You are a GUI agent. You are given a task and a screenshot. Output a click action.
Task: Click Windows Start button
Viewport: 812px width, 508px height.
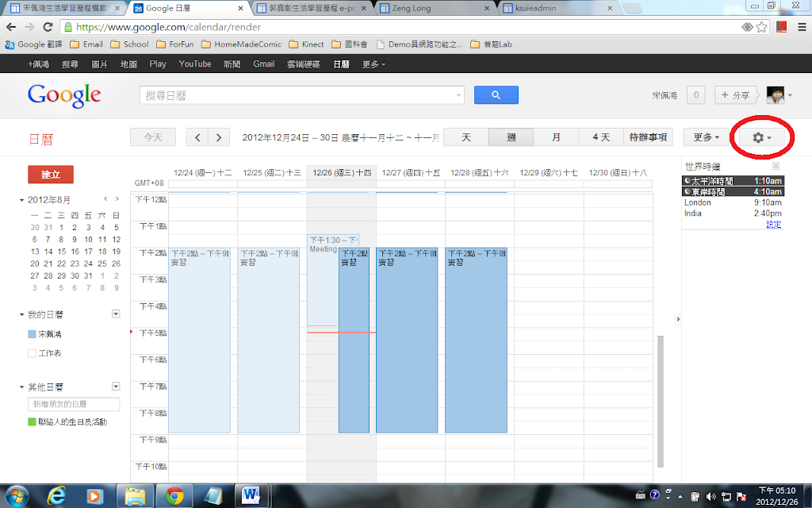coord(16,496)
